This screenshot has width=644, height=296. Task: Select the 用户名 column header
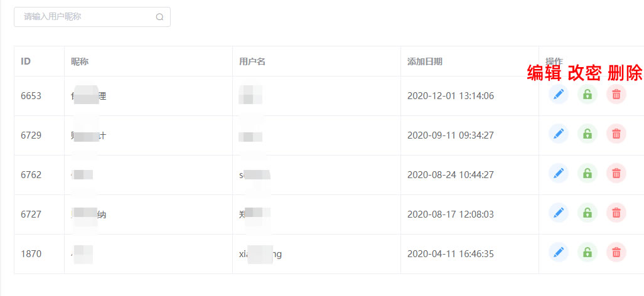pyautogui.click(x=252, y=61)
